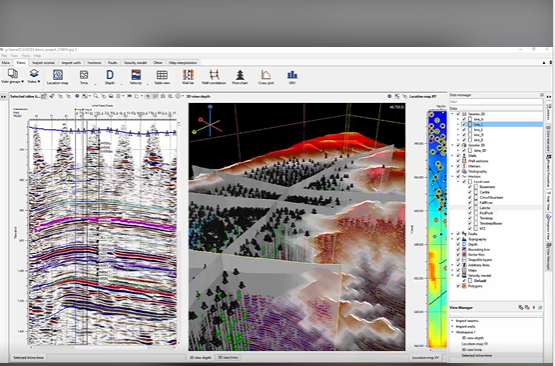This screenshot has width=555, height=366.
Task: Uncheck the Wells checkbox
Action: 458,156
